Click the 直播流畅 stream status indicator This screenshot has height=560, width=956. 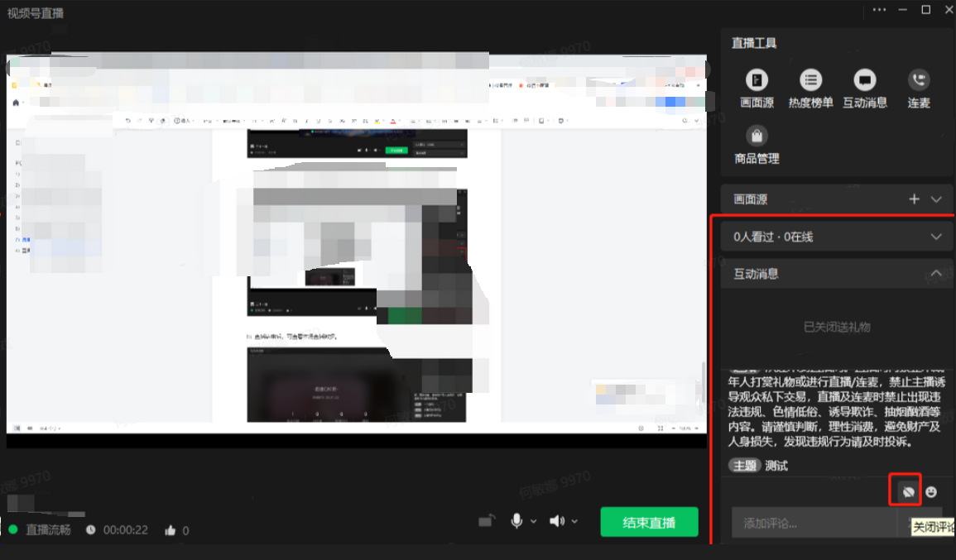coord(41,529)
